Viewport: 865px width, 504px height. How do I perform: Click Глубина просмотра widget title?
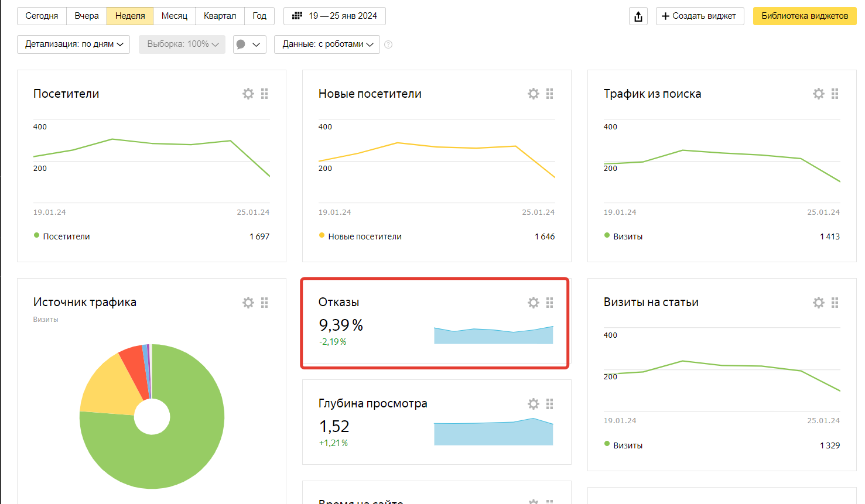tap(373, 403)
